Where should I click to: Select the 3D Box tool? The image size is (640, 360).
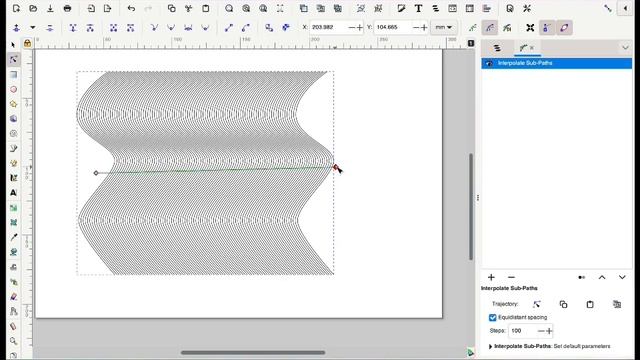[x=13, y=119]
